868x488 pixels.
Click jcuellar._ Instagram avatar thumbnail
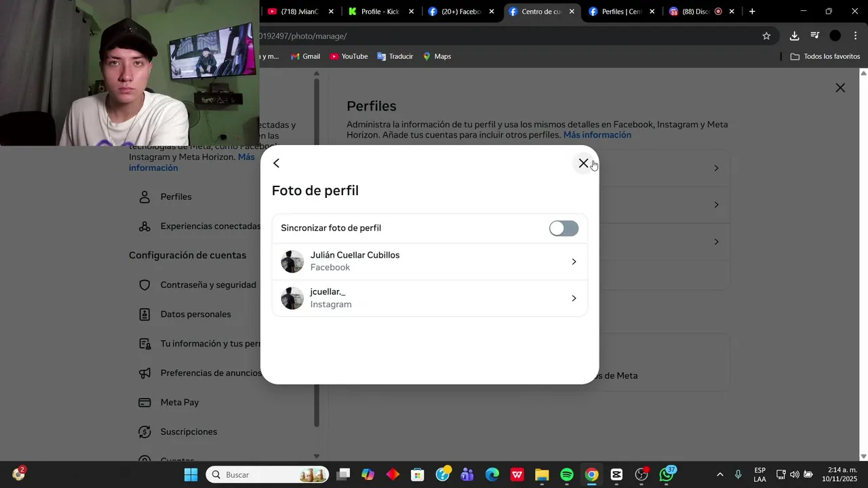(292, 298)
